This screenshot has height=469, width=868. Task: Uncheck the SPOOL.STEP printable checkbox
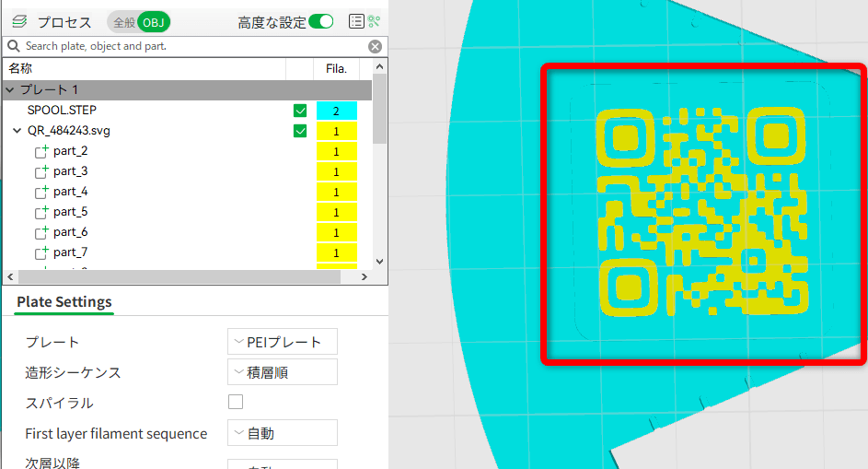click(x=300, y=111)
